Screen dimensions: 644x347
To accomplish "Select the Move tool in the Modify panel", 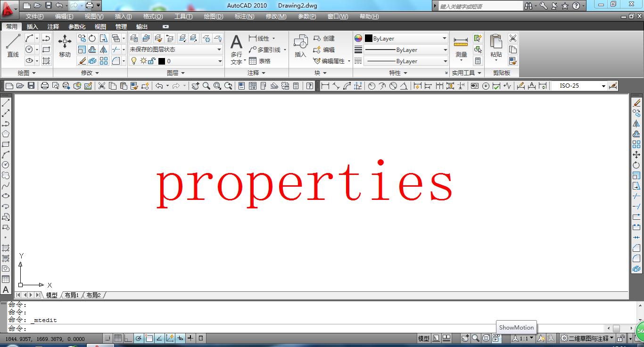I will click(x=65, y=46).
